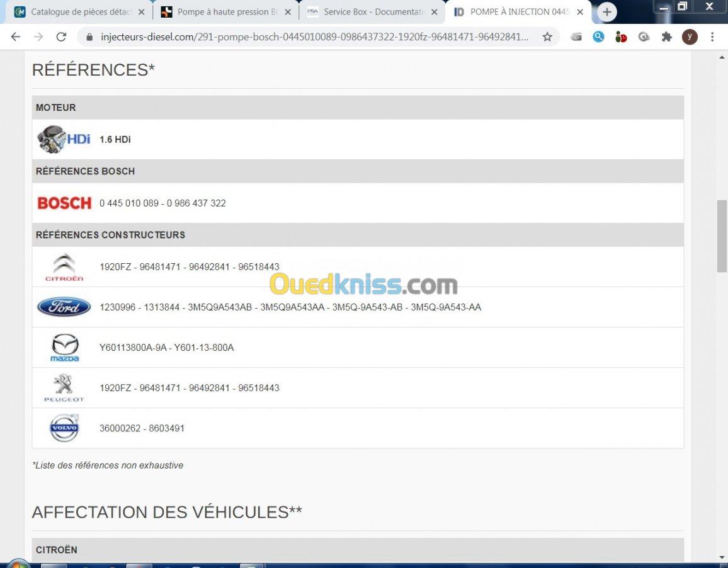Click the browser forward arrow

click(38, 37)
